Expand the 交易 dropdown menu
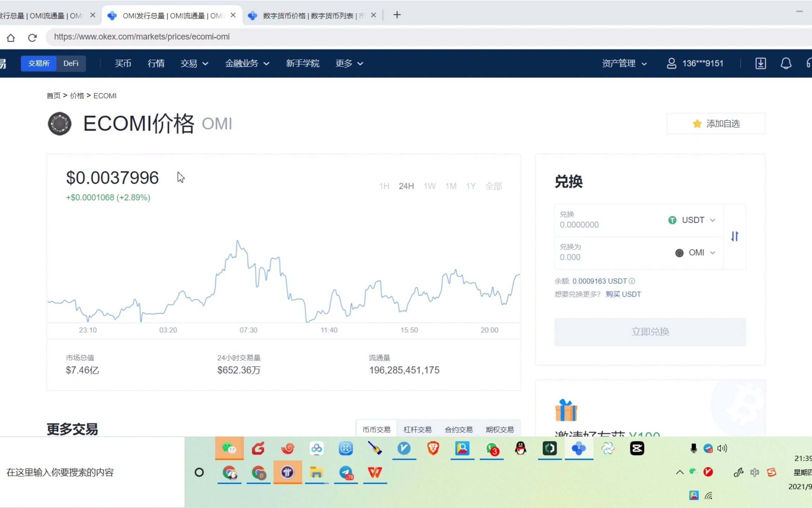 (194, 64)
